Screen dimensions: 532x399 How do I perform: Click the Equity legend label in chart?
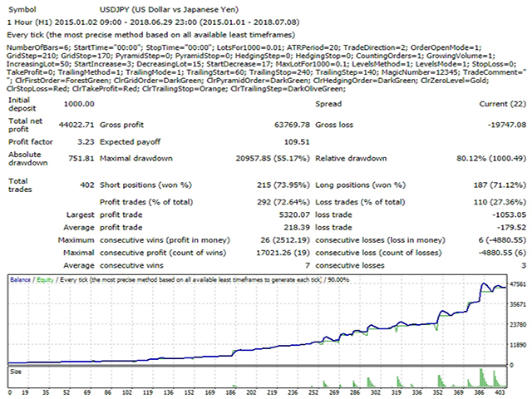[45, 280]
